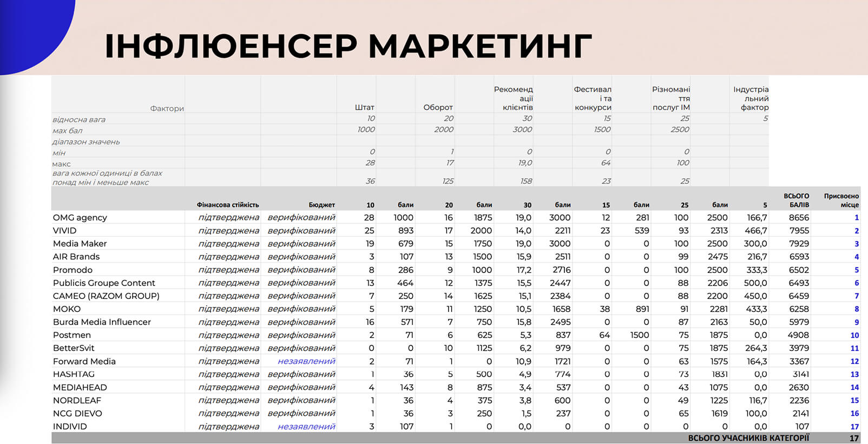Screen dimensions: 868x444
Task: Click верифікований budget for MEDIAHEAD
Action: coord(301,388)
